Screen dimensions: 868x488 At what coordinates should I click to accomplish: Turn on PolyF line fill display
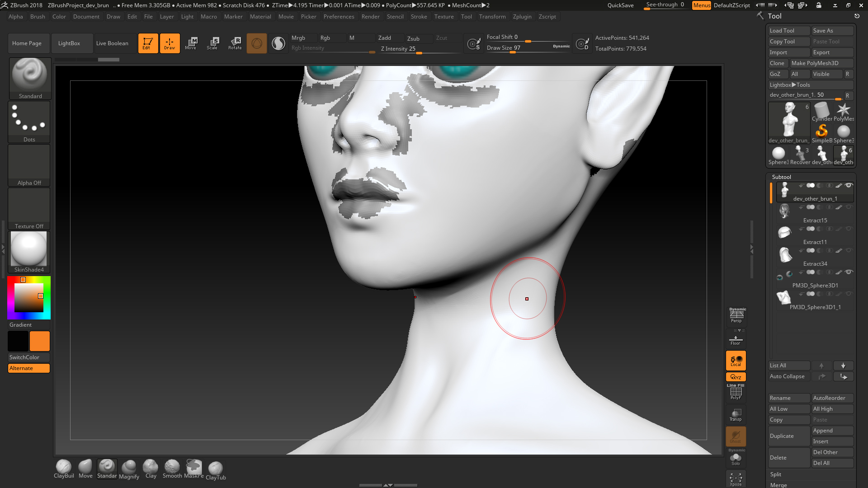[736, 392]
